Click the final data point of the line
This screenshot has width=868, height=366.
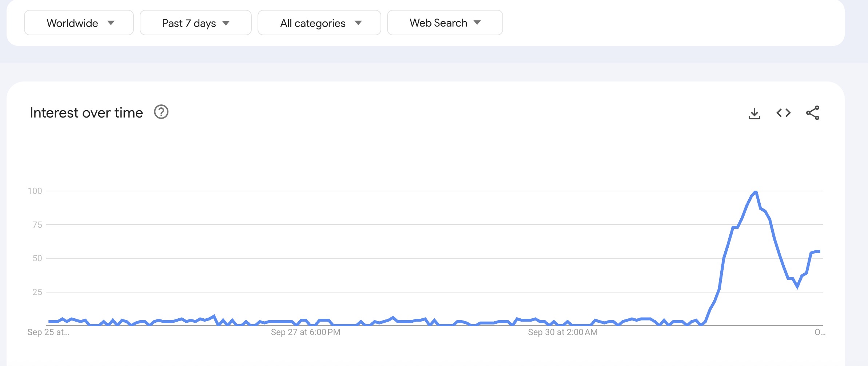pyautogui.click(x=819, y=251)
